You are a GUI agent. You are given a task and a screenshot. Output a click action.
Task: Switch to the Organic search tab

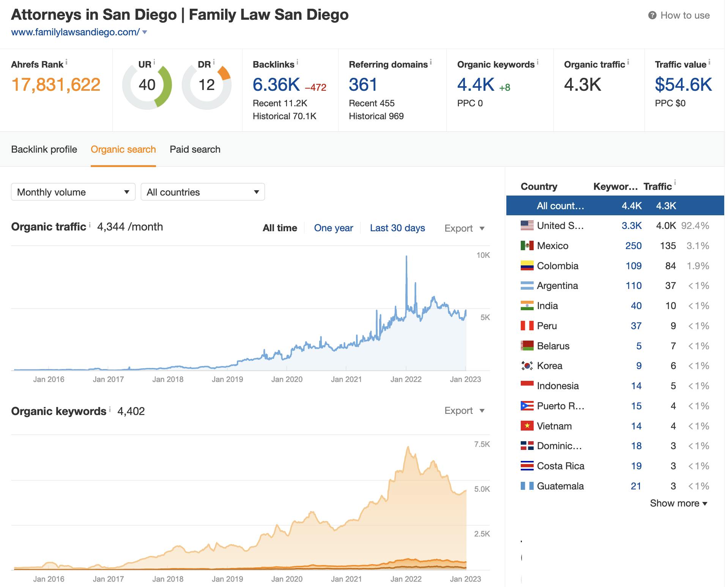coord(123,149)
